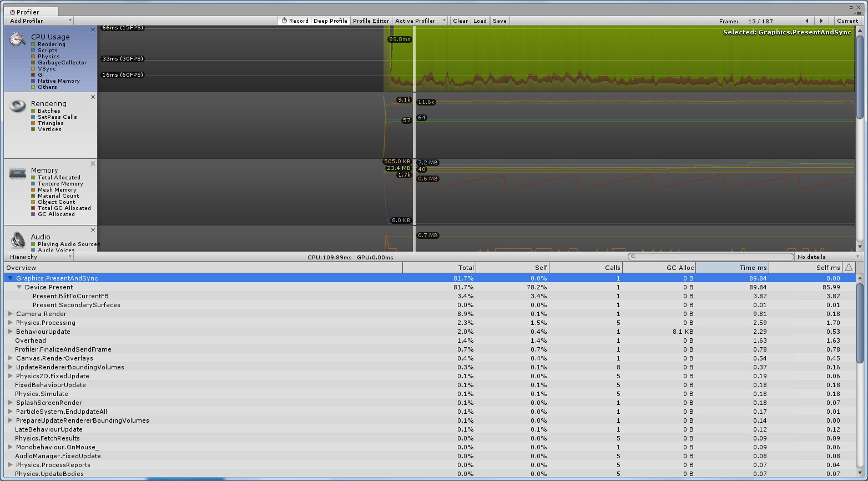The height and width of the screenshot is (481, 868).
Task: Collapse the Graphics.PresentAndSync row
Action: tap(11, 278)
